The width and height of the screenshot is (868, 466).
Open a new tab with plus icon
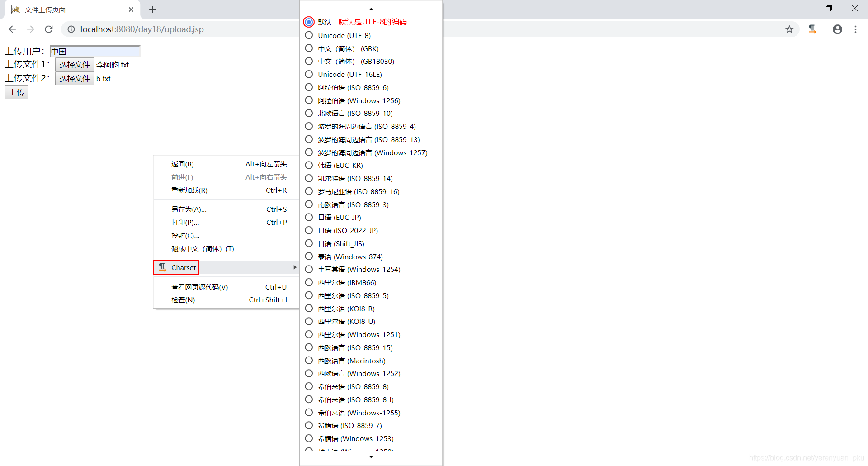point(152,10)
